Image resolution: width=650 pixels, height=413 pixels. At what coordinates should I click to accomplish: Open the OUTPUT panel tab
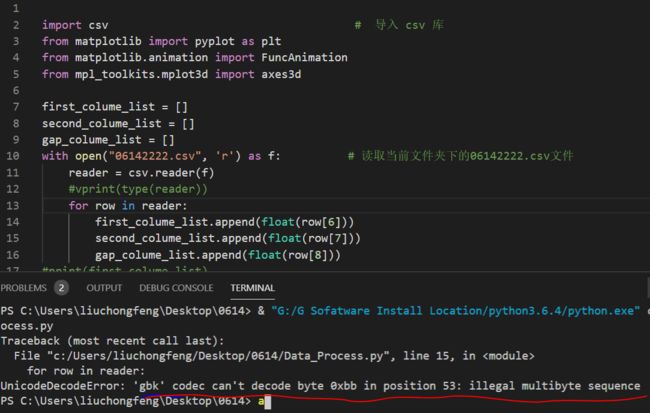[104, 288]
